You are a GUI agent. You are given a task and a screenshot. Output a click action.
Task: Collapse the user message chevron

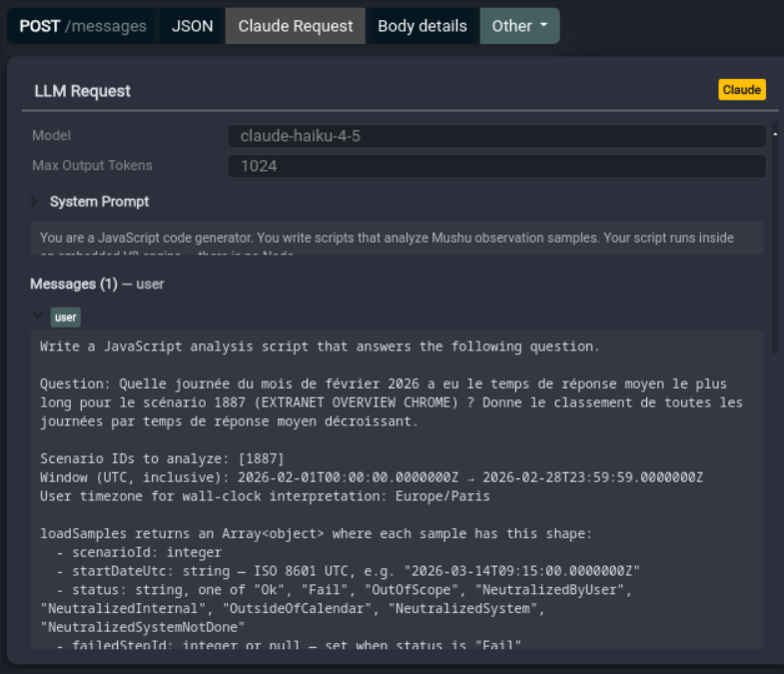click(38, 316)
